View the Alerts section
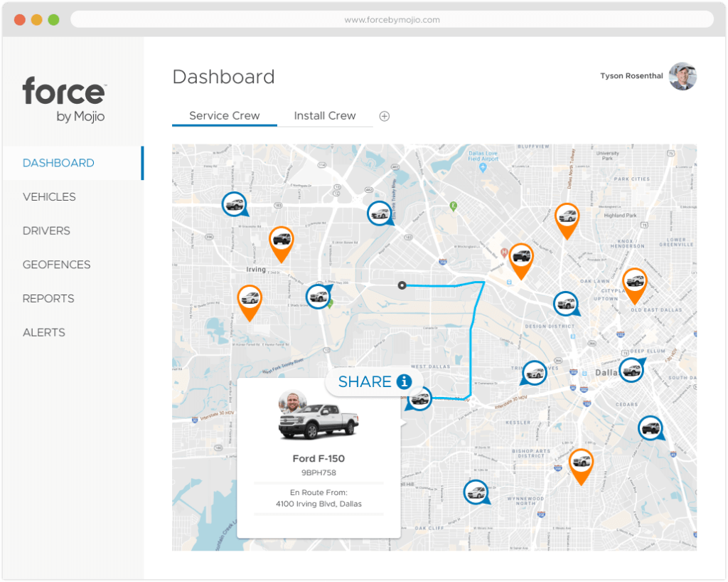The width and height of the screenshot is (728, 582). click(x=44, y=332)
